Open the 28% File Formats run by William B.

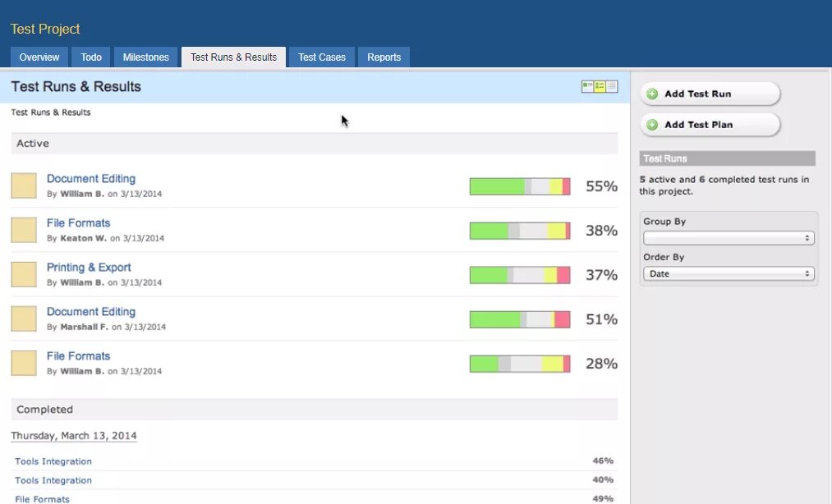tap(79, 356)
